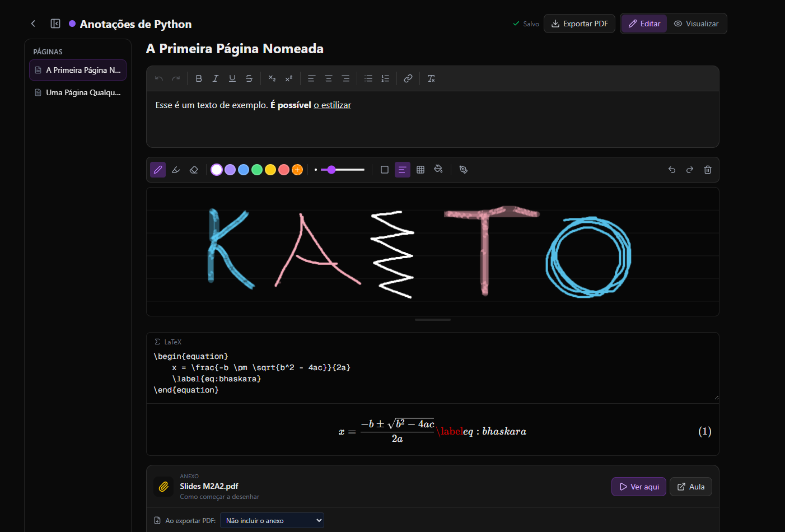Align text to the right
This screenshot has height=532, width=785.
tap(345, 78)
